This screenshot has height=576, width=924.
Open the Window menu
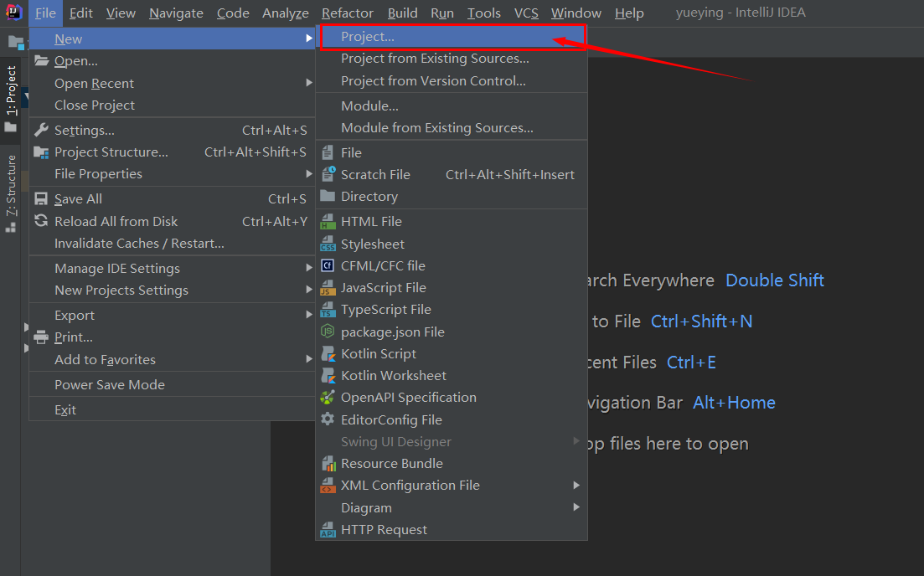(576, 13)
